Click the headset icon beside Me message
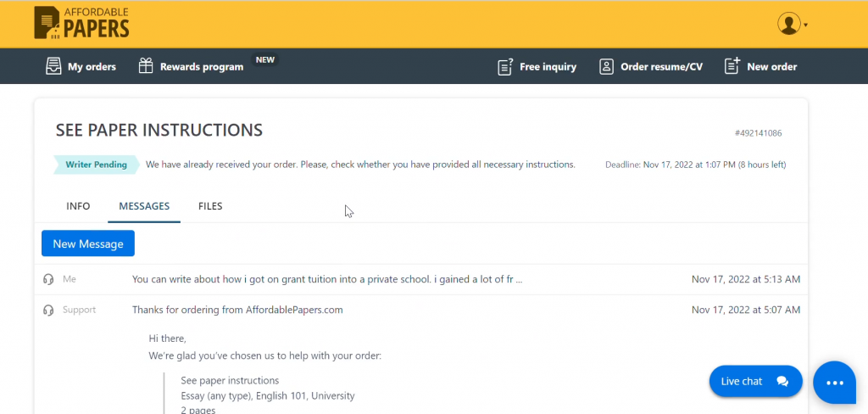The image size is (868, 414). pos(48,279)
